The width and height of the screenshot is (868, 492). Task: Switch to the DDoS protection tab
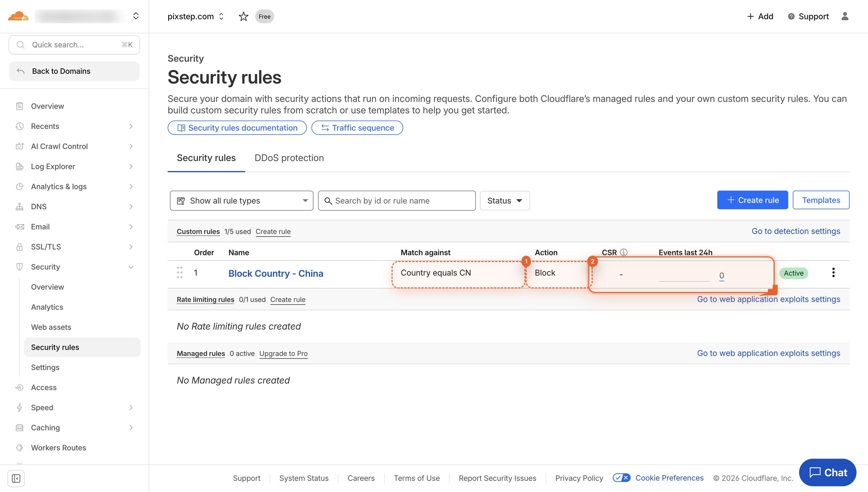click(x=289, y=158)
